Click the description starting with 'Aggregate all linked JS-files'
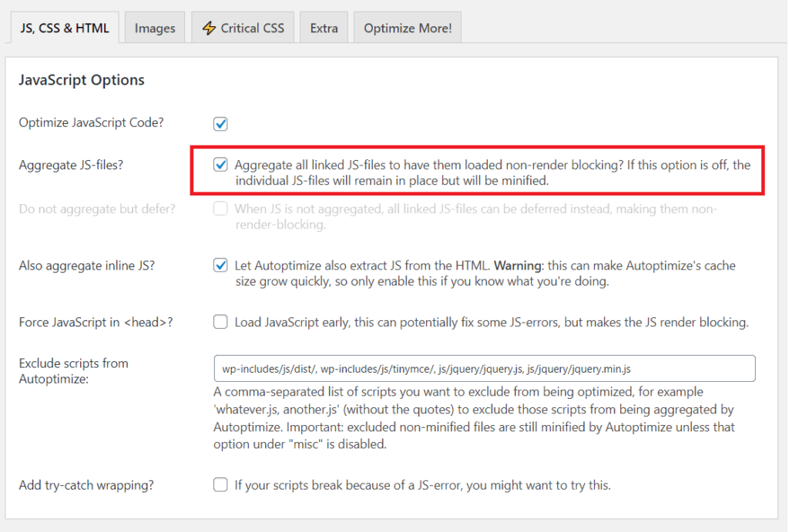 492,172
